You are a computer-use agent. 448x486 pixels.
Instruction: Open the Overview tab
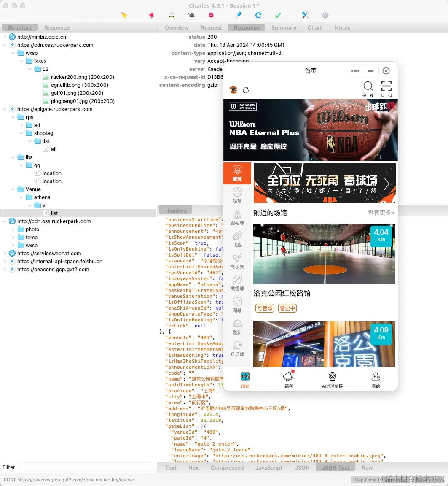point(177,27)
